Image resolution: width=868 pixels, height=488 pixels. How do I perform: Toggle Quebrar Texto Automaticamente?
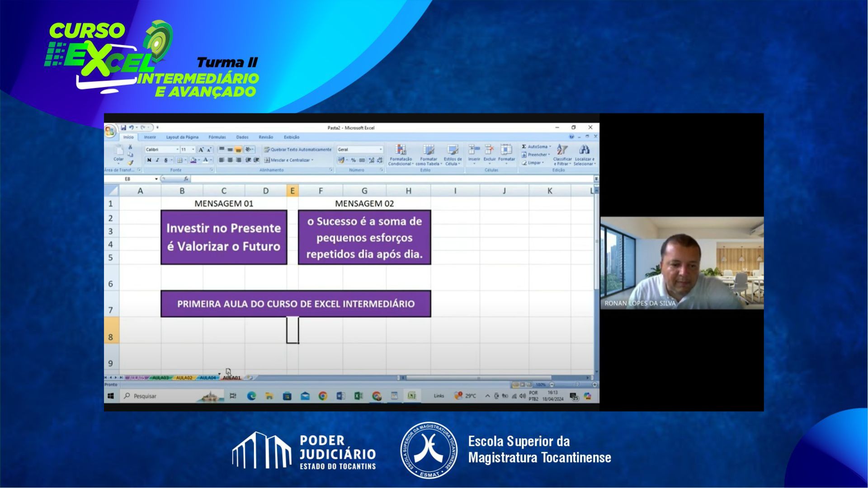[298, 150]
